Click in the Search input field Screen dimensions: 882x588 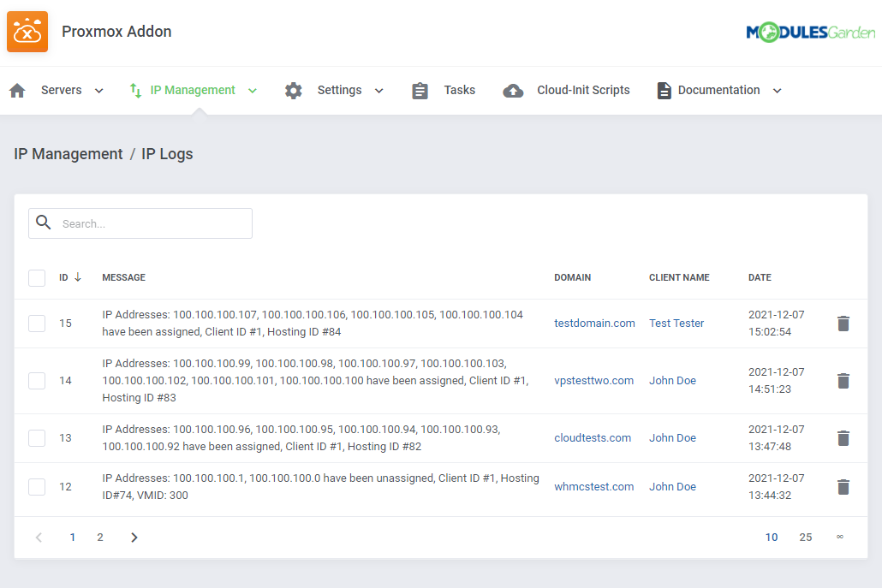pyautogui.click(x=140, y=223)
